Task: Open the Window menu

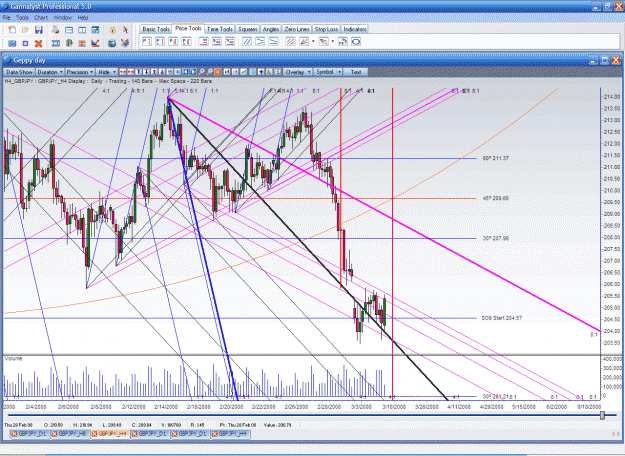Action: pos(63,18)
